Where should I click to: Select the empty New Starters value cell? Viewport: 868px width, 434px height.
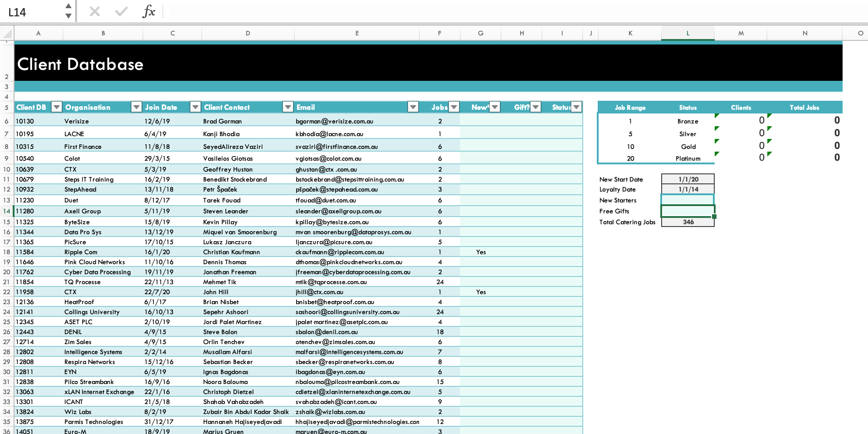(688, 200)
